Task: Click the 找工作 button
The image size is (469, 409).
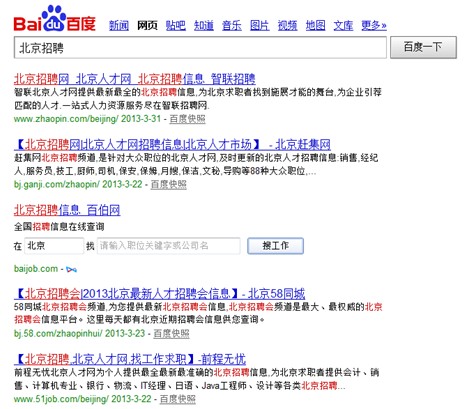Action: 275,246
